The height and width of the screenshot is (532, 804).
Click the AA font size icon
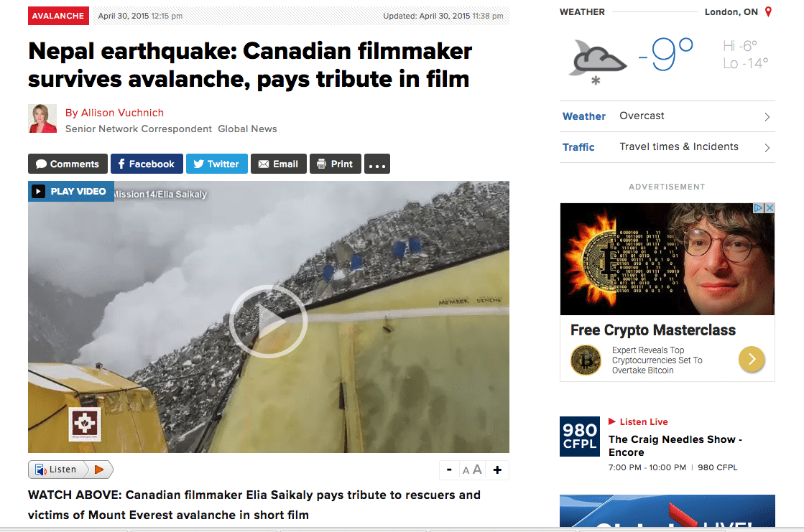pos(472,470)
